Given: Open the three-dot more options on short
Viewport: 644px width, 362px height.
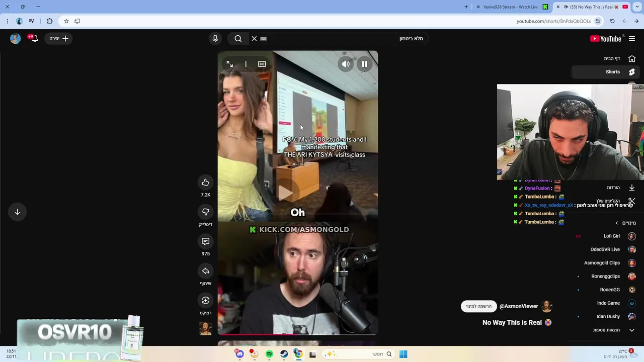Looking at the screenshot, I should pyautogui.click(x=246, y=64).
